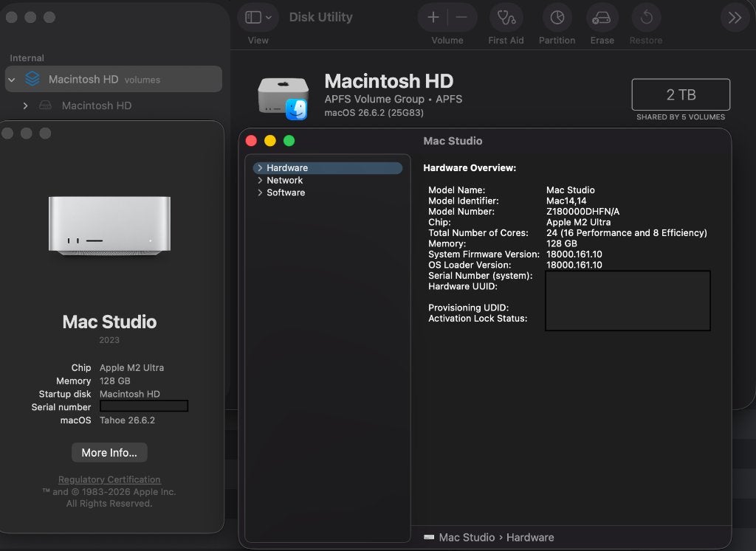Image resolution: width=756 pixels, height=551 pixels.
Task: Select Hardware in the System Information sidebar
Action: (x=328, y=167)
